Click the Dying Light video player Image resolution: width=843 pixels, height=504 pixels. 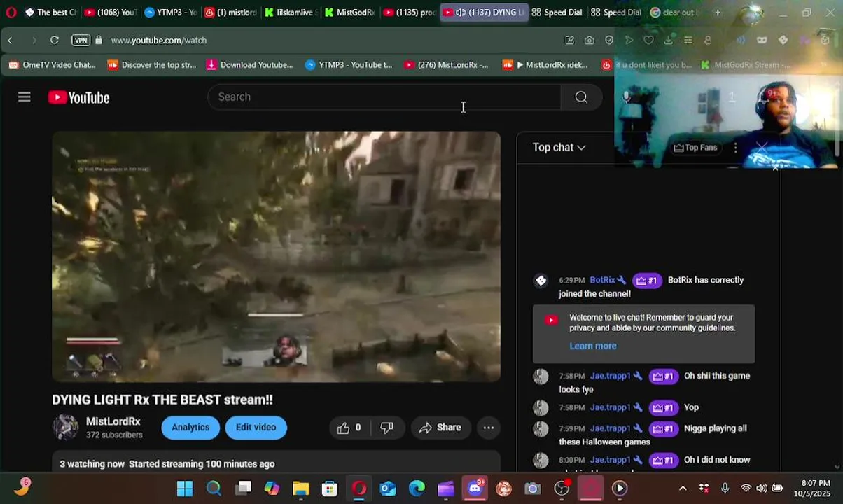(276, 256)
